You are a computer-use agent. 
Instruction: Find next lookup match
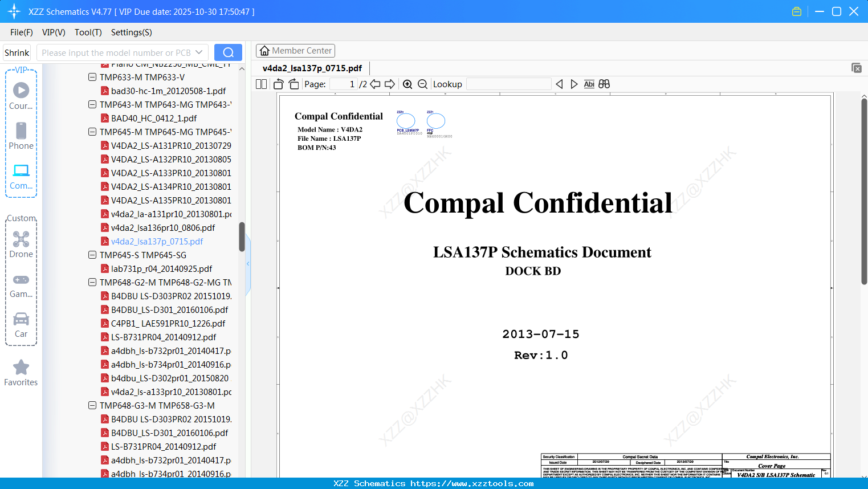tap(574, 84)
